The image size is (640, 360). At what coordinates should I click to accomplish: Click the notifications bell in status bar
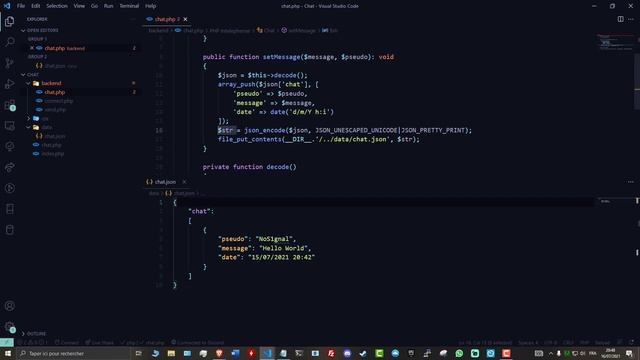(x=631, y=342)
